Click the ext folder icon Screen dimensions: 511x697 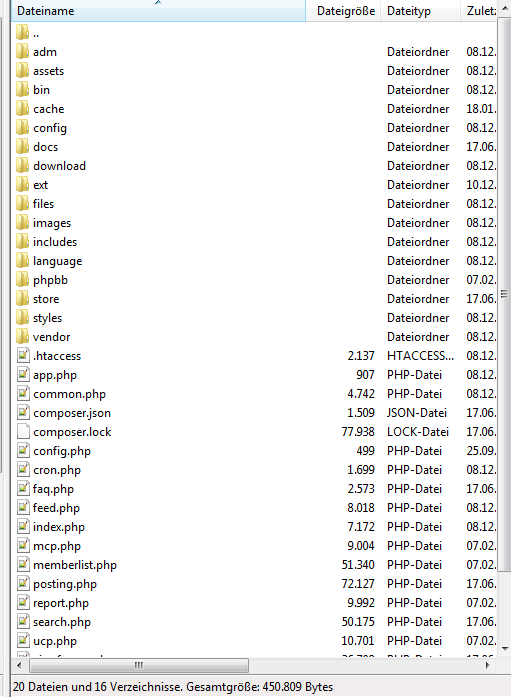22,185
